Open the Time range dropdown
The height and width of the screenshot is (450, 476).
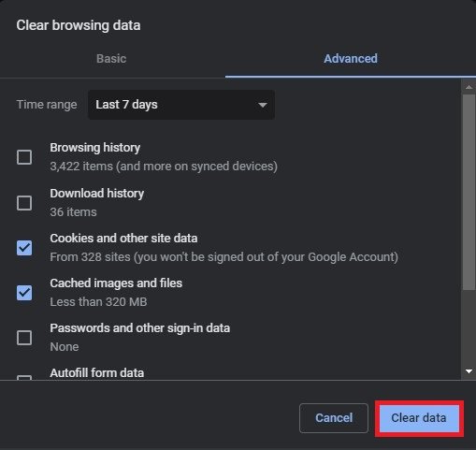coord(181,105)
